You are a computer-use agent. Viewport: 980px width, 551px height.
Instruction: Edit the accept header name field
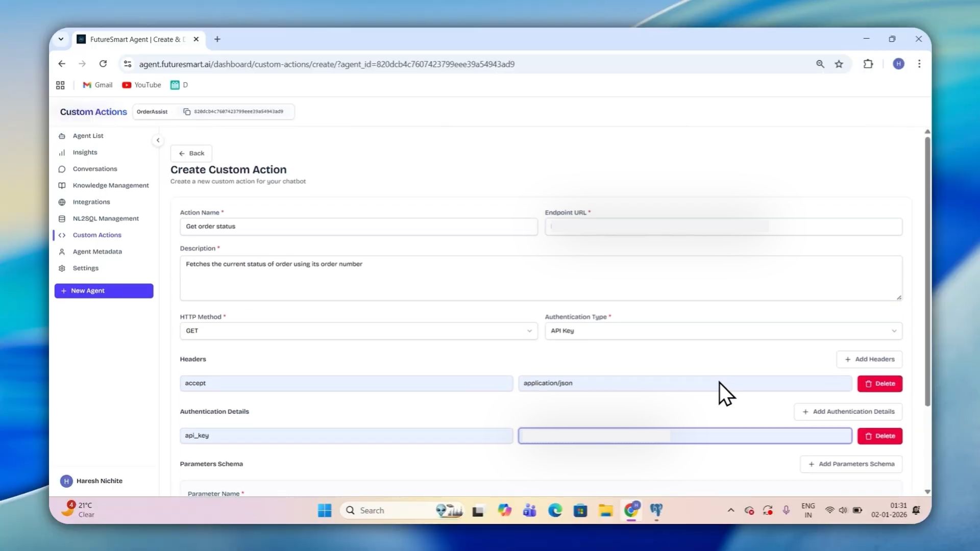[346, 383]
